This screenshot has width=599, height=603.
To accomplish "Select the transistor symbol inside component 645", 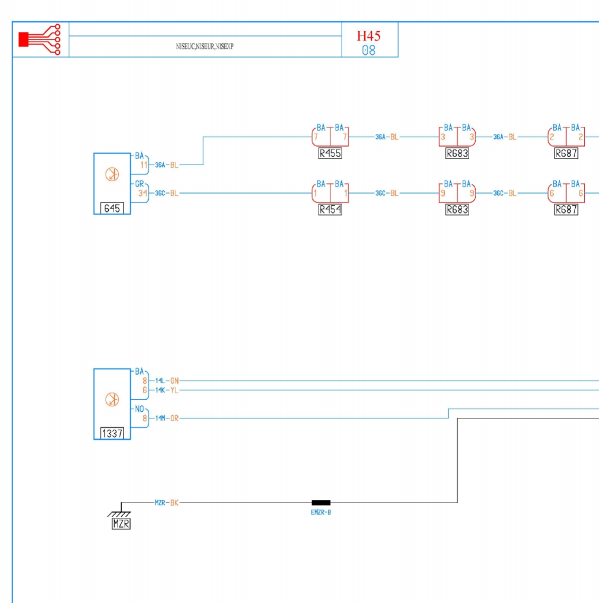I will [112, 174].
